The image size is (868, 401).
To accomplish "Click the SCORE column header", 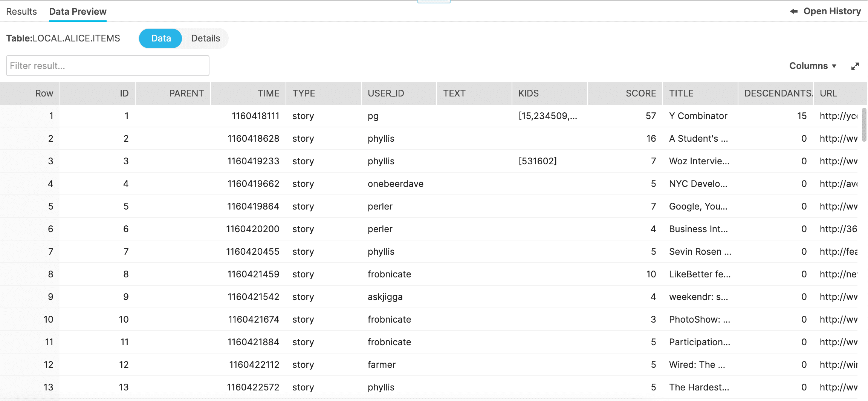I will [x=640, y=93].
